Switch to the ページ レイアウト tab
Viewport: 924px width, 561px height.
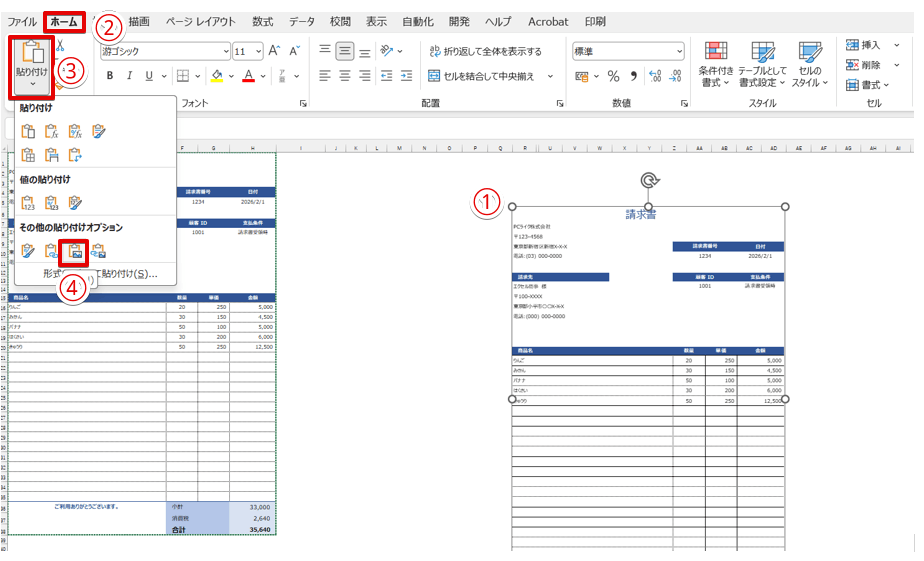click(200, 21)
